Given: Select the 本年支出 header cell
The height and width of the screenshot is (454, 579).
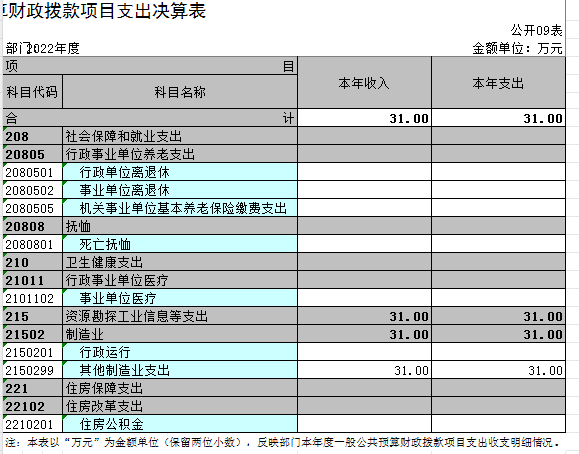Looking at the screenshot, I should coord(498,83).
